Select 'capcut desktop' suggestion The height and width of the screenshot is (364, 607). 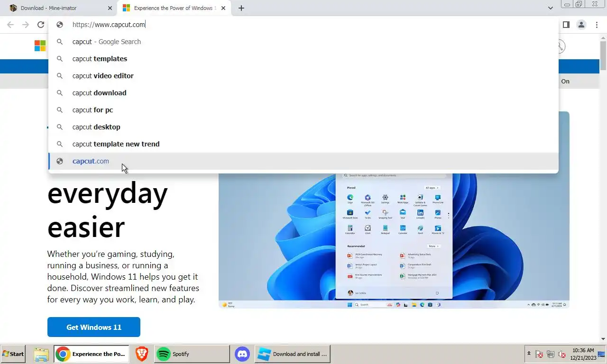pos(303,127)
